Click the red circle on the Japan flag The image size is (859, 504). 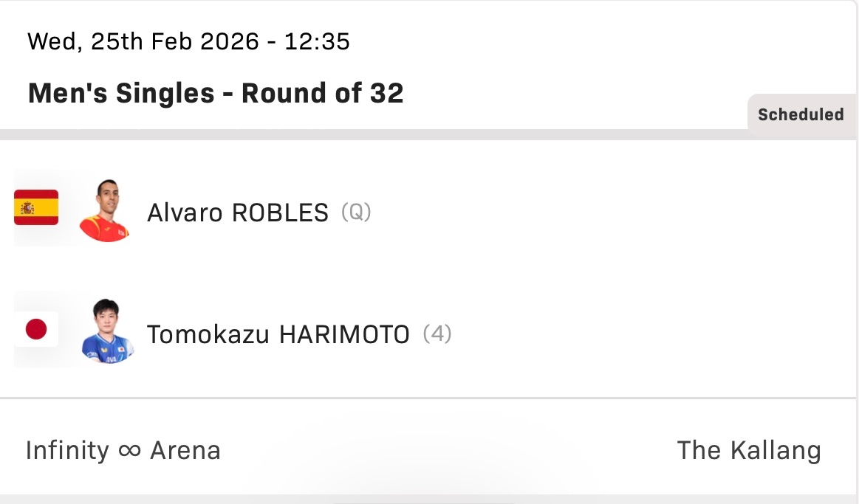(x=36, y=329)
